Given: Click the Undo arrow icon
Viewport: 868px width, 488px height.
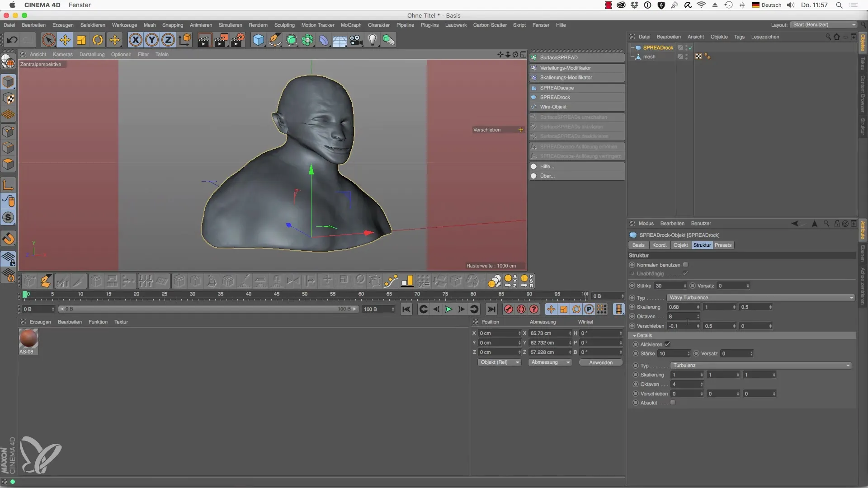Looking at the screenshot, I should click(12, 40).
